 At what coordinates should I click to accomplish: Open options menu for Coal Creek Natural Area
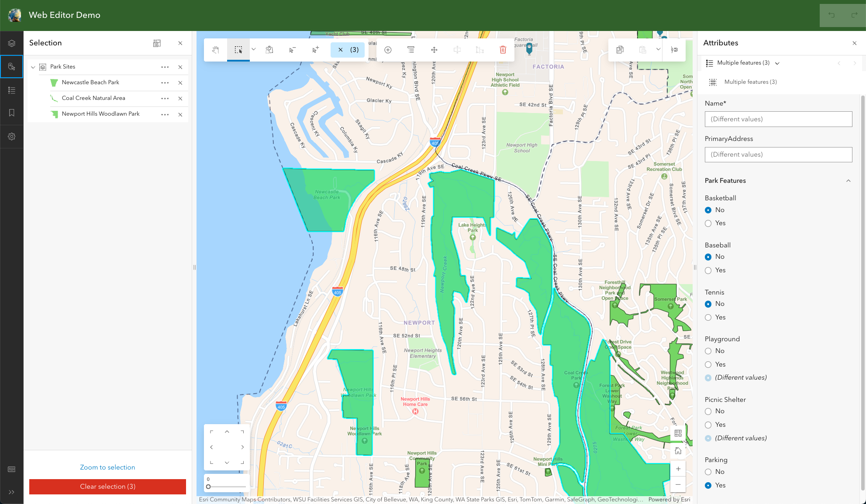pos(165,99)
